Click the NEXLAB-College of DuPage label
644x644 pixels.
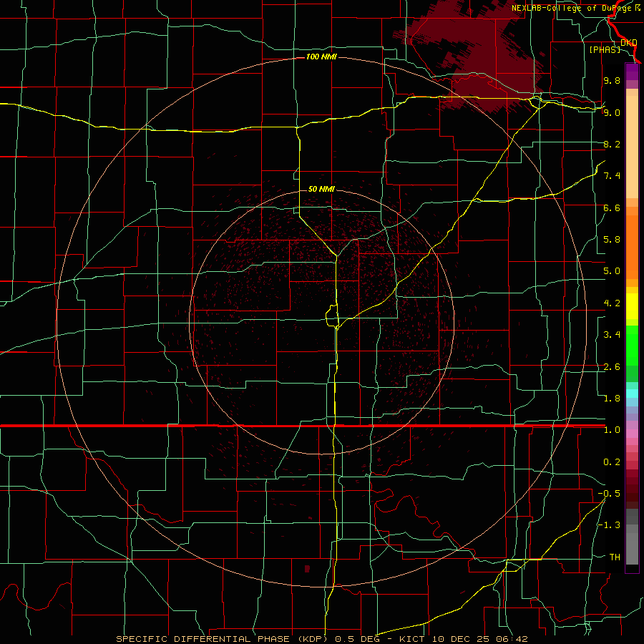point(571,8)
